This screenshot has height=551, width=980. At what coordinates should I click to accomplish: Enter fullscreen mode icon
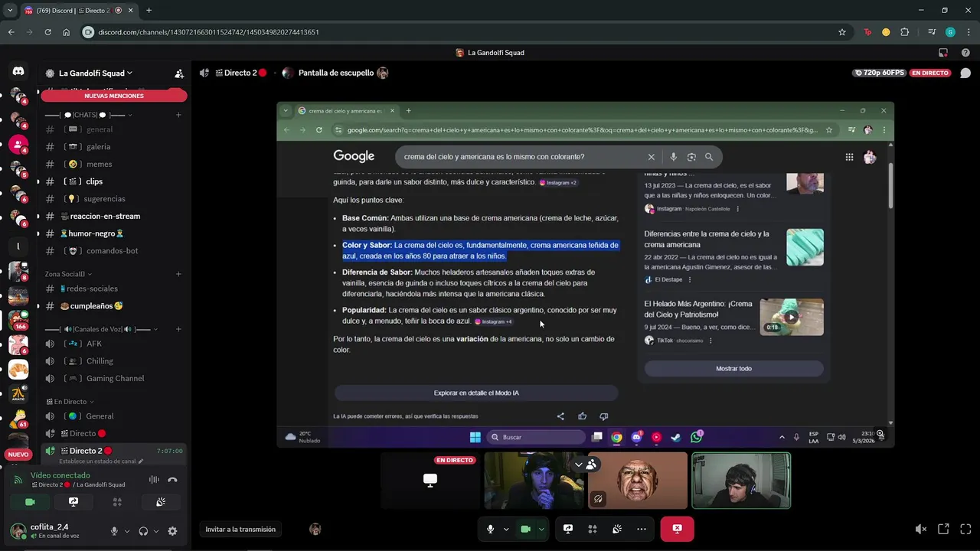965,529
